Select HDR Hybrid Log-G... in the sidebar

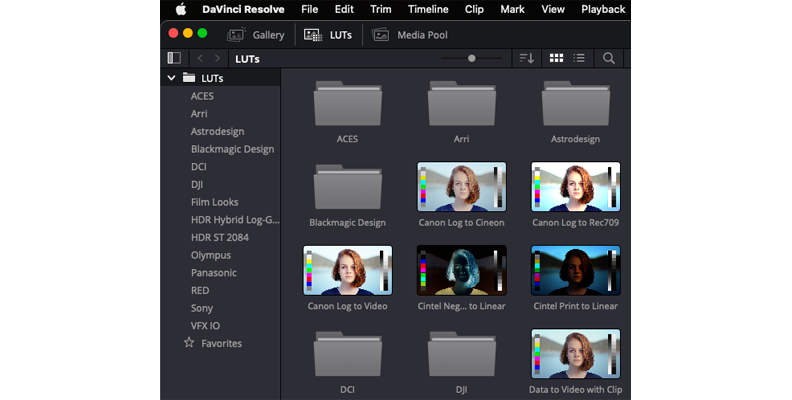point(235,220)
